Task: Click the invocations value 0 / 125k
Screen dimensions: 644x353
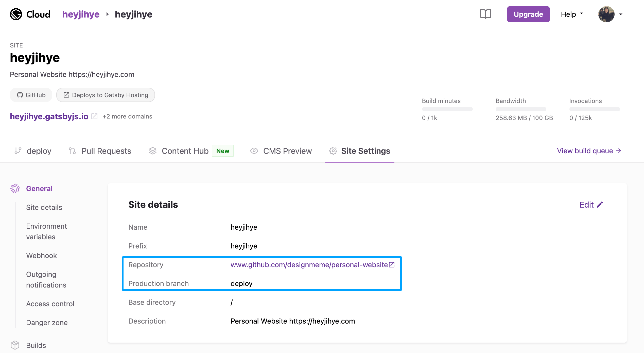Action: [580, 118]
